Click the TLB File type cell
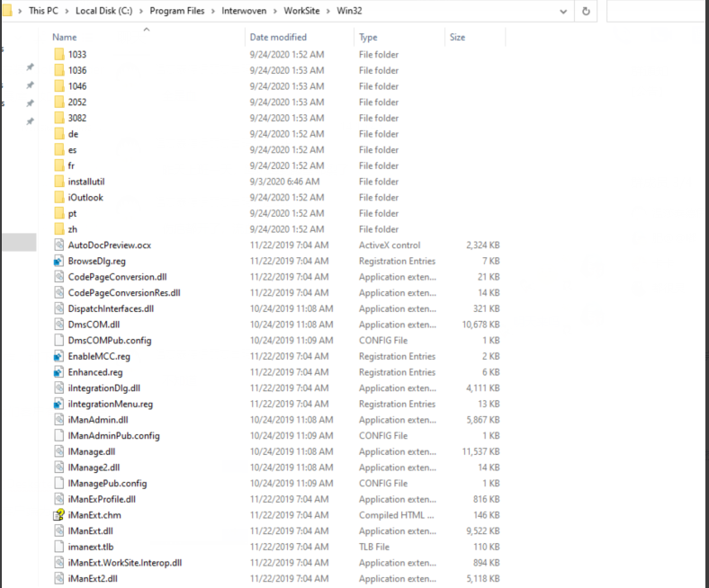This screenshot has width=709, height=588. [x=374, y=547]
